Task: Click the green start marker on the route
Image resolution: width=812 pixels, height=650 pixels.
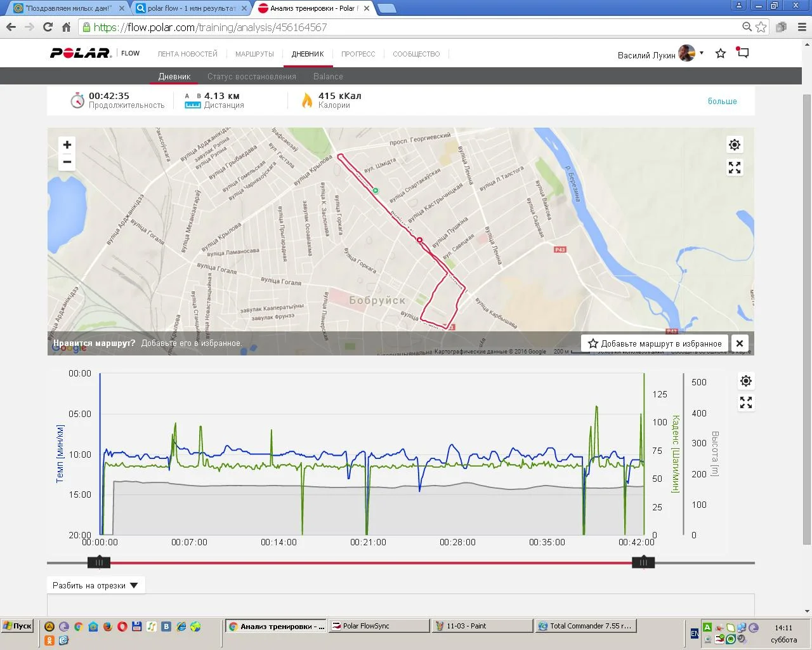Action: tap(376, 190)
